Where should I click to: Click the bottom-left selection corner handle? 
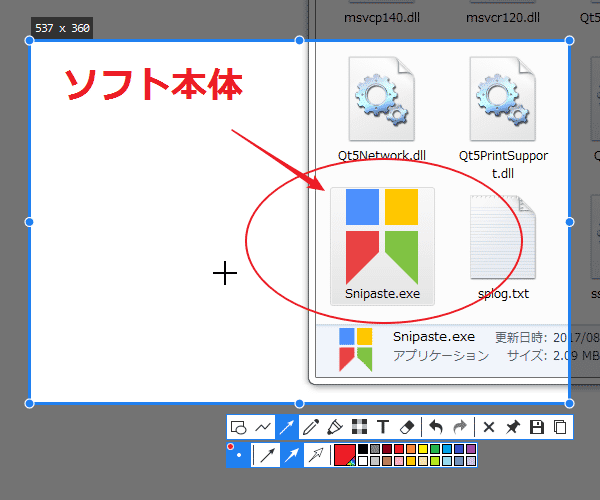[29, 403]
